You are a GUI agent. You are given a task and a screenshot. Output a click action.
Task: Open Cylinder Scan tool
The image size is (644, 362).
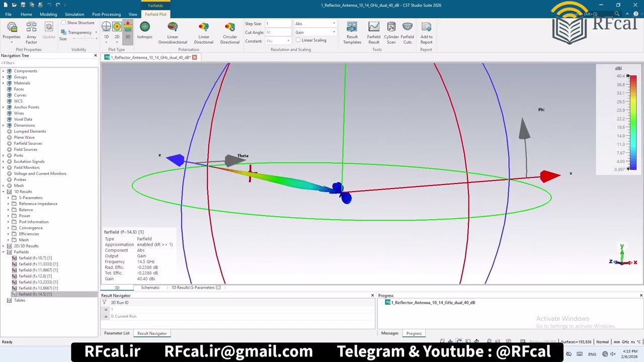391,33
